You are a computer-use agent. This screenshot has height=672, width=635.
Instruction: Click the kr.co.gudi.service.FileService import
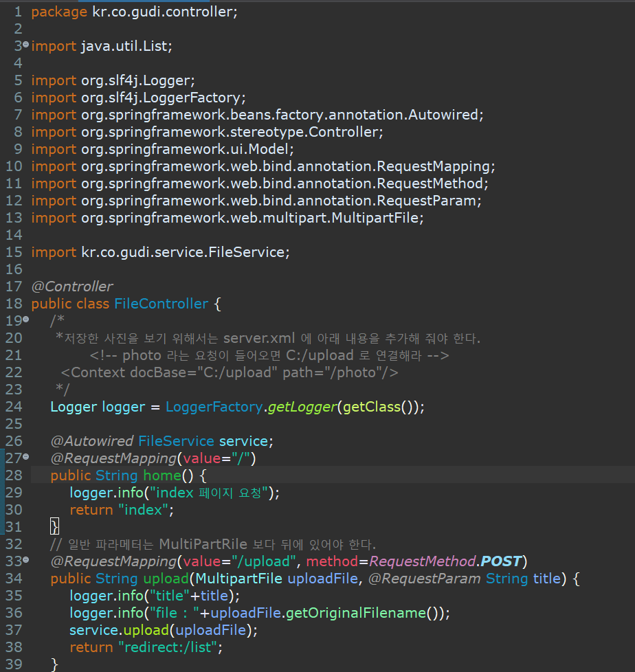coord(183,252)
